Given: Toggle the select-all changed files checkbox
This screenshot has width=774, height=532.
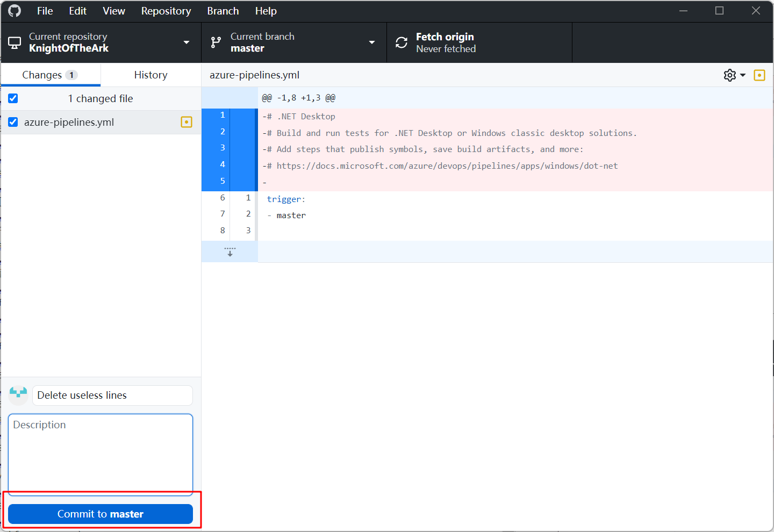Looking at the screenshot, I should [x=13, y=98].
